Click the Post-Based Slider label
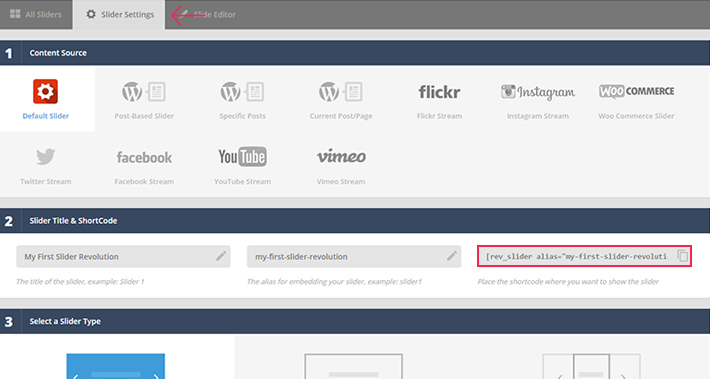The image size is (710, 379). 144,116
